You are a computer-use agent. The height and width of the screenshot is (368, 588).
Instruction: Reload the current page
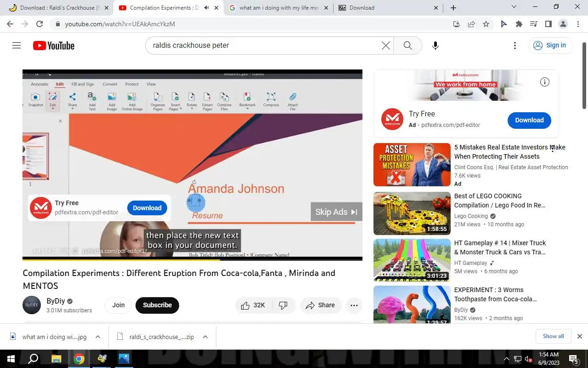tap(40, 24)
